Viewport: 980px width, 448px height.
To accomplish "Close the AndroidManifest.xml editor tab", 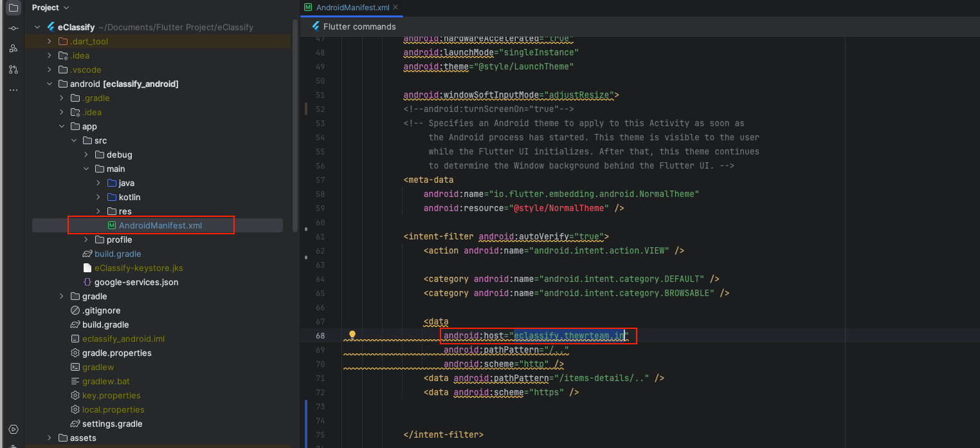I will (395, 7).
